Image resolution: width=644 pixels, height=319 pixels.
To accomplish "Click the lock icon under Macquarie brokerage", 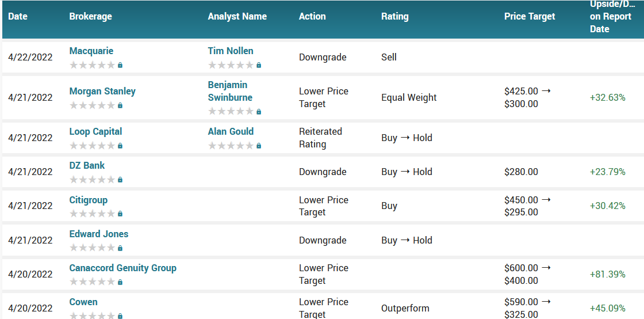I will 120,65.
